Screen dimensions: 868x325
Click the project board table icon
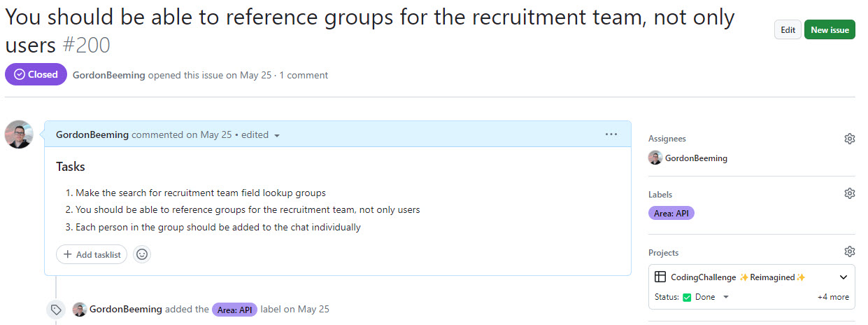(660, 277)
